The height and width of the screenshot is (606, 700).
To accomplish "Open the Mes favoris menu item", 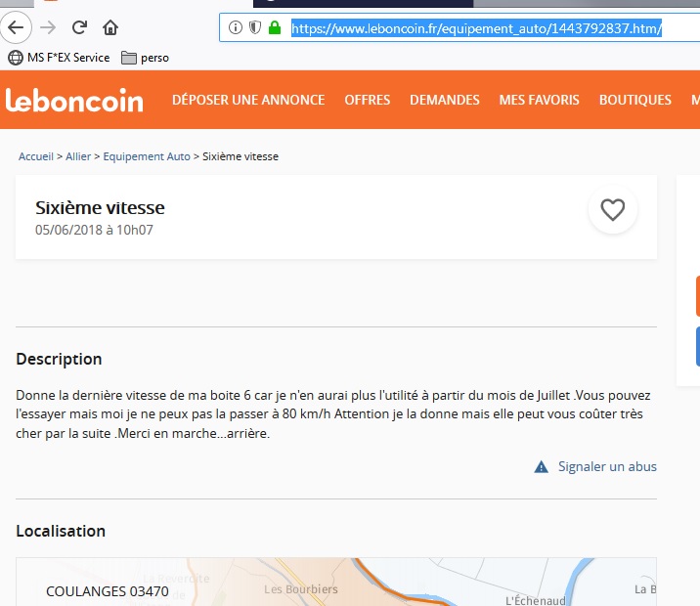I will (x=539, y=100).
